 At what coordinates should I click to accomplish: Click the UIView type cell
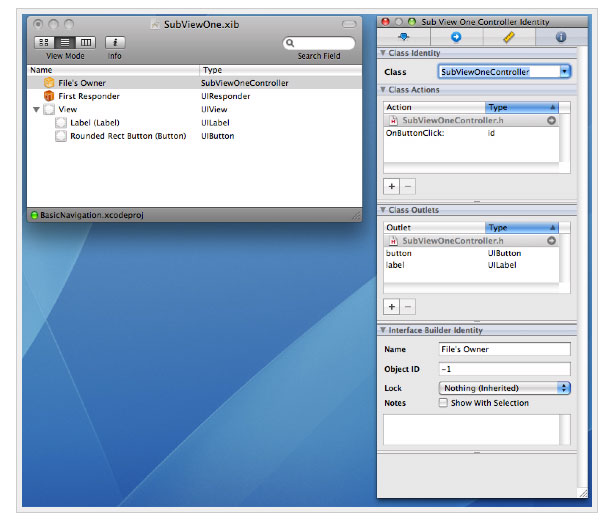tap(214, 109)
